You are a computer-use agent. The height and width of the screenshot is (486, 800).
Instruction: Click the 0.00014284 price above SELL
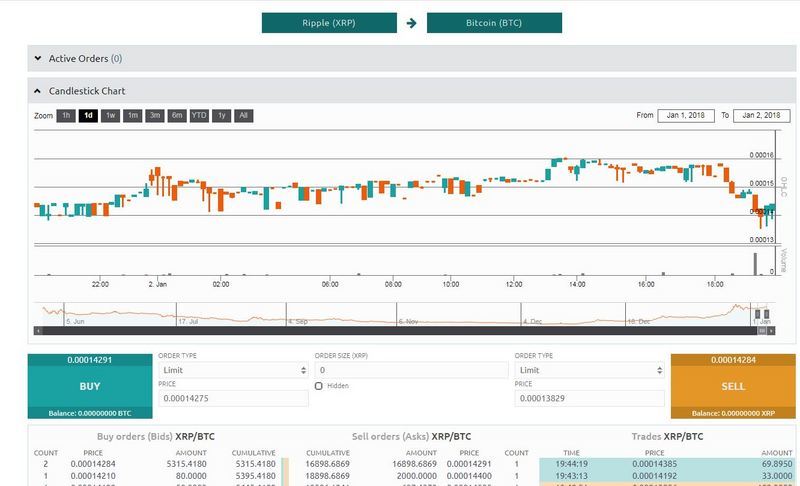(733, 360)
